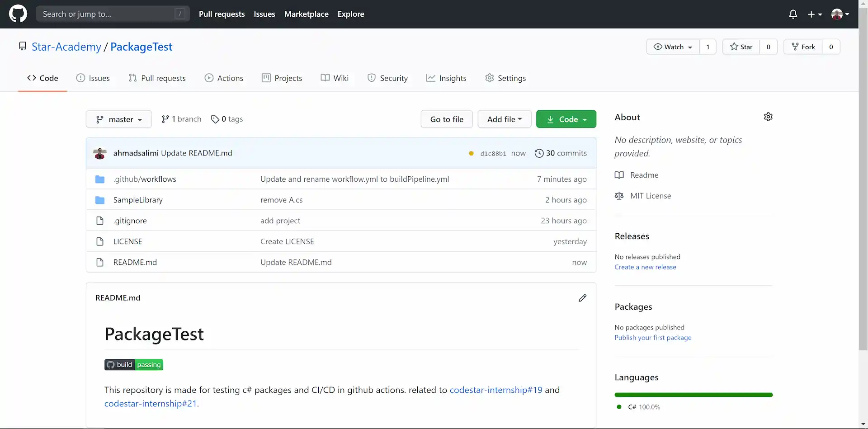Screen dimensions: 868x429
Task: Expand the master branch selector
Action: pos(119,119)
